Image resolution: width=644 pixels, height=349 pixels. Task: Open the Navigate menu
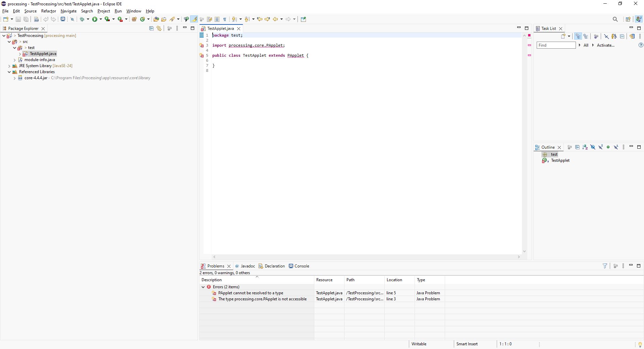coord(68,11)
